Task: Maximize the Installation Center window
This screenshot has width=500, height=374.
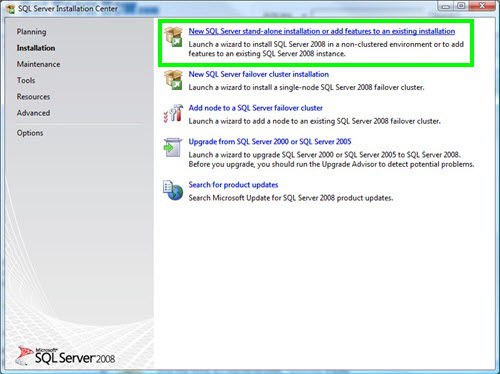Action: pyautogui.click(x=461, y=6)
